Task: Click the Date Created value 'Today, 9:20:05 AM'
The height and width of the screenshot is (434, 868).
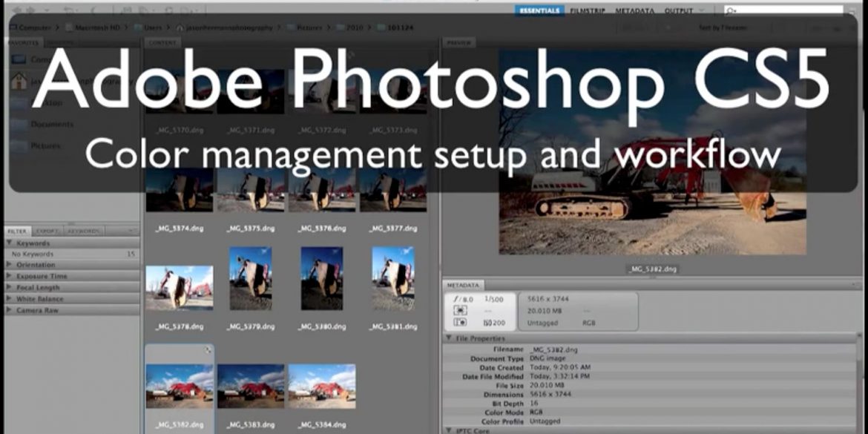Action: tap(559, 367)
